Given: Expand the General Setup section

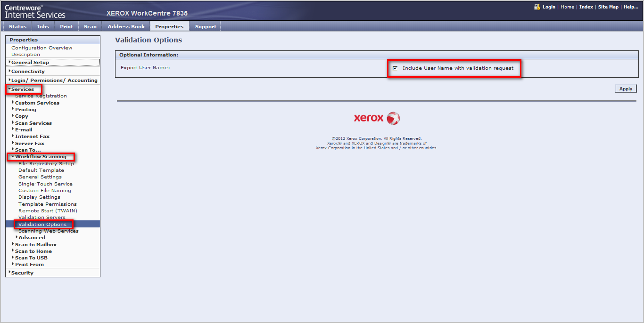Looking at the screenshot, I should (x=9, y=62).
